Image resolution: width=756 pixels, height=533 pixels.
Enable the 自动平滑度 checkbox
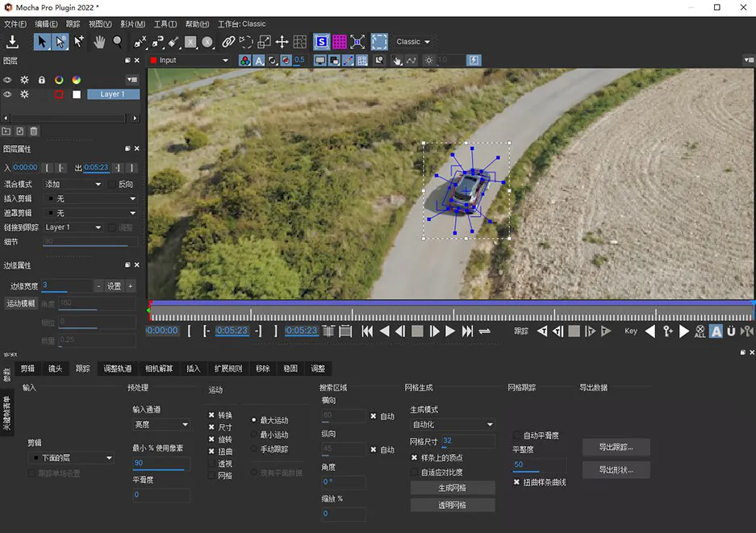516,435
